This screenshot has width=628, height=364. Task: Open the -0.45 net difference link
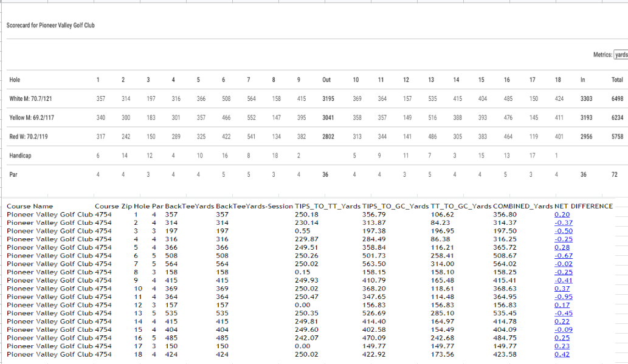tap(564, 313)
